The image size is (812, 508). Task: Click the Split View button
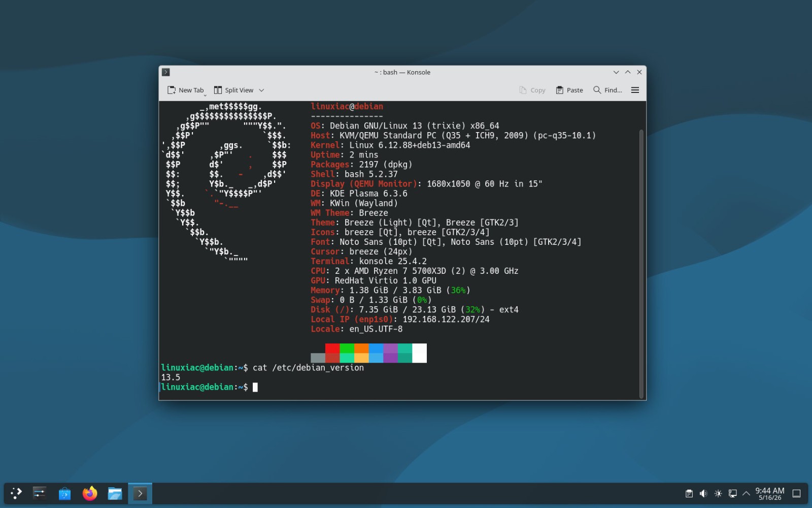(x=233, y=90)
